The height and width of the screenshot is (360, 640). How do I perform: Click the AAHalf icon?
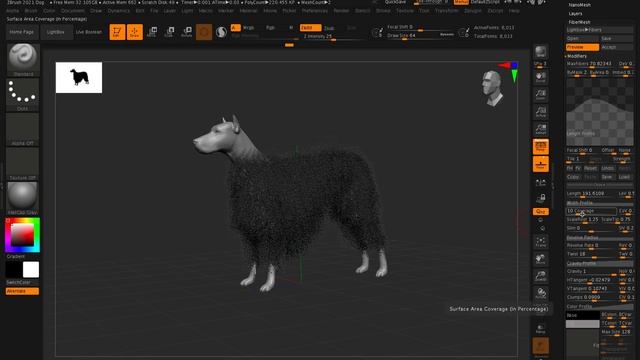pos(540,129)
